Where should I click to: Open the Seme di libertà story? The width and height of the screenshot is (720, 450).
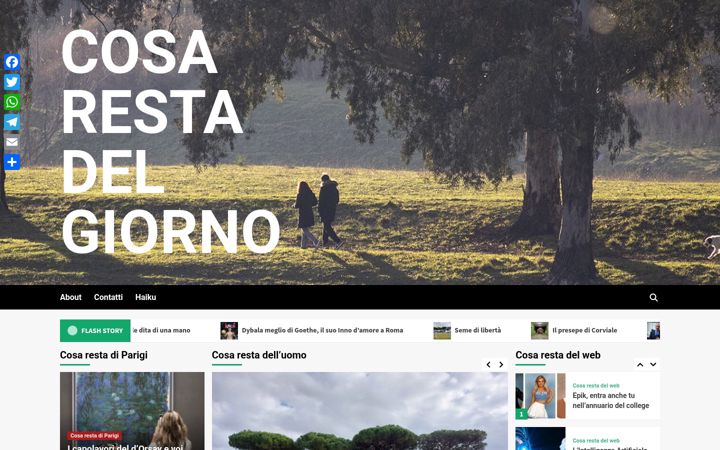(x=478, y=330)
